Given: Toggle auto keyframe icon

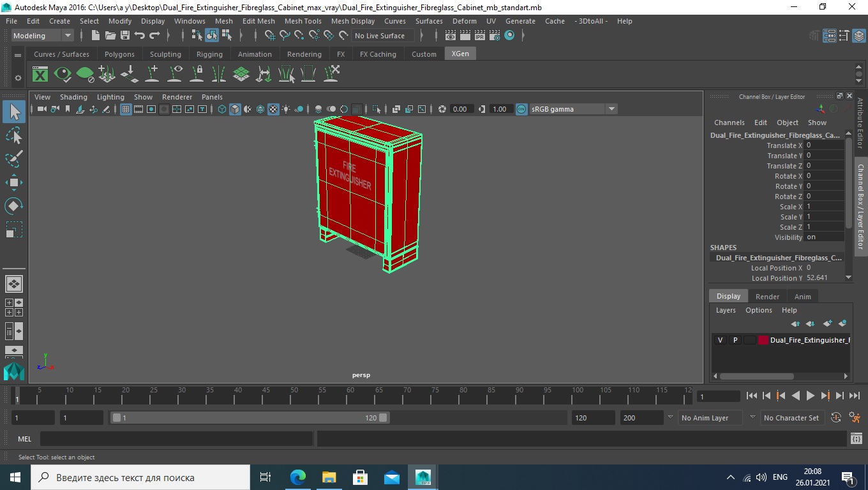Looking at the screenshot, I should (836, 418).
